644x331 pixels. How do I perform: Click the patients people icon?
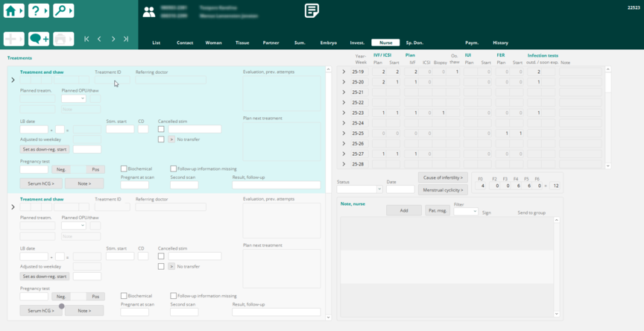pyautogui.click(x=149, y=12)
